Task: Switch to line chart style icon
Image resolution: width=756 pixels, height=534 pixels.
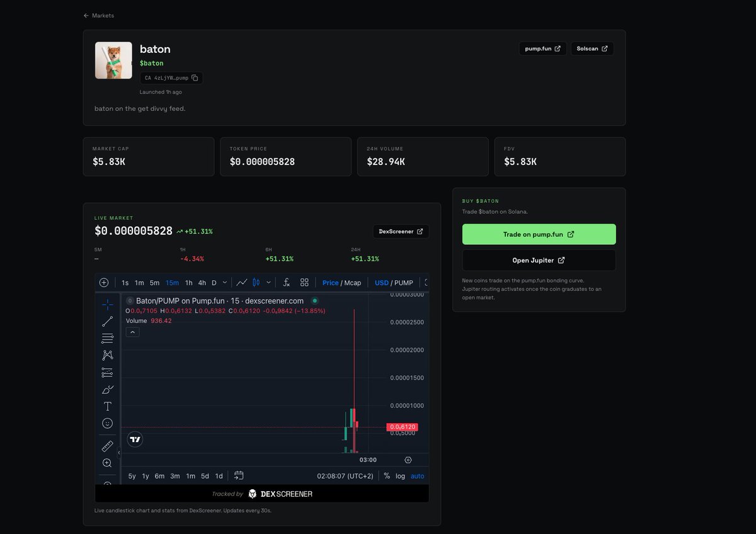Action: pyautogui.click(x=241, y=283)
